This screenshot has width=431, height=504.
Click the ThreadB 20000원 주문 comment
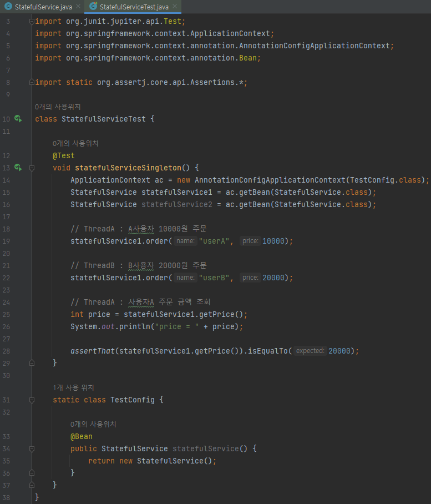coord(139,265)
